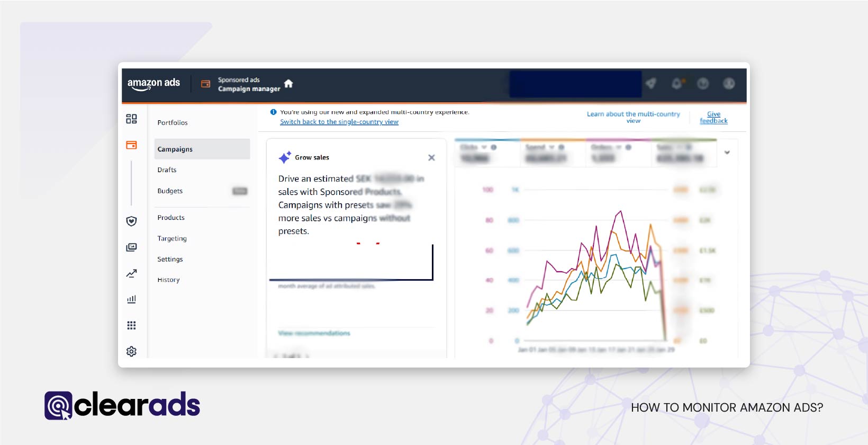Go to home via house icon
This screenshot has width=868, height=445.
pos(288,84)
